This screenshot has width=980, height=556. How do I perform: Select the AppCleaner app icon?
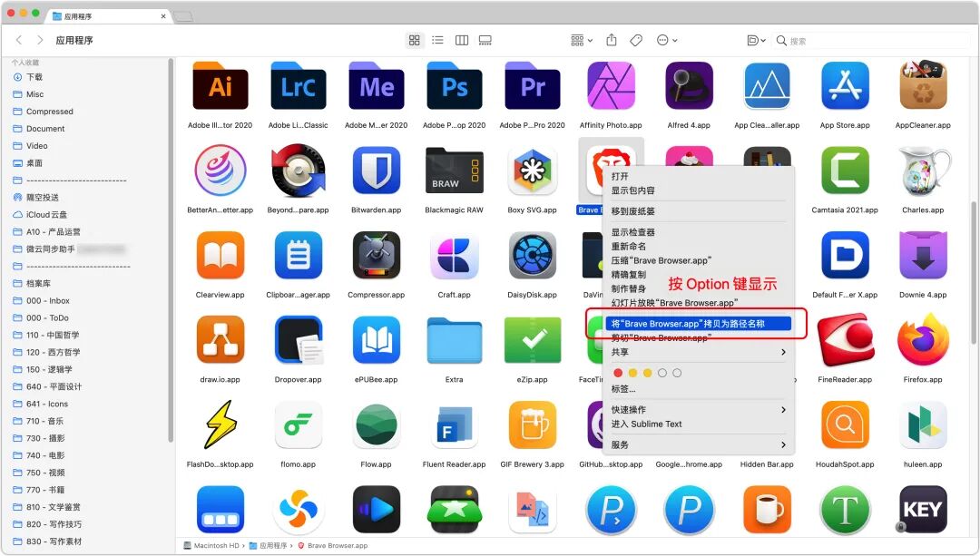coord(923,86)
